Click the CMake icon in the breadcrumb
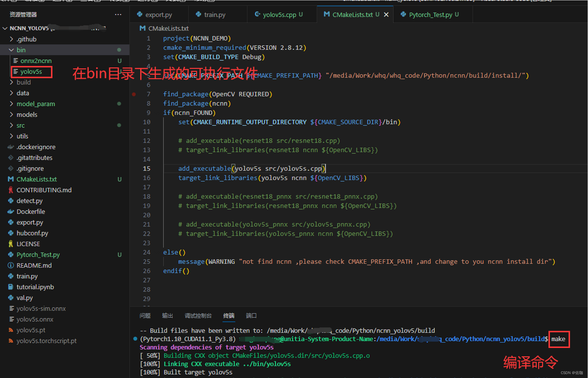The height and width of the screenshot is (378, 588). coord(142,28)
